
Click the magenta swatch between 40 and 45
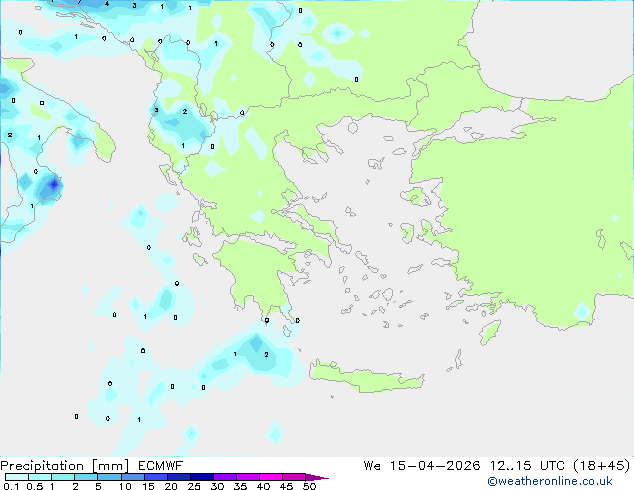tap(271, 477)
